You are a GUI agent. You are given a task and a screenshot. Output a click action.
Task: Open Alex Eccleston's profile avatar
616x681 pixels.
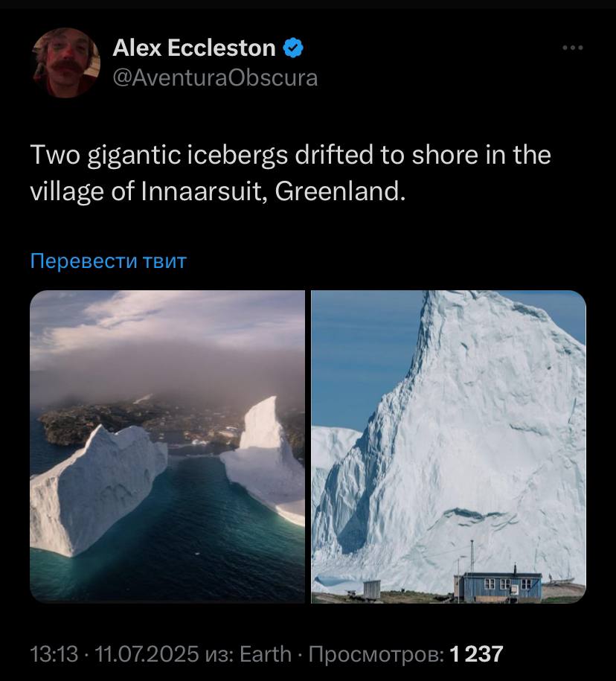pos(66,63)
